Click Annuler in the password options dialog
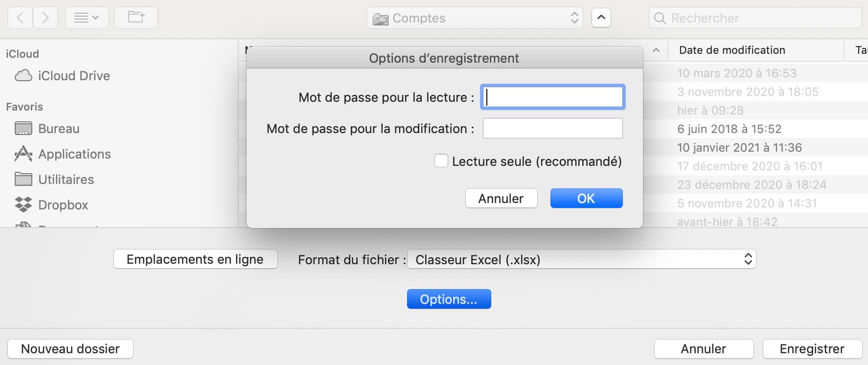 (x=501, y=199)
